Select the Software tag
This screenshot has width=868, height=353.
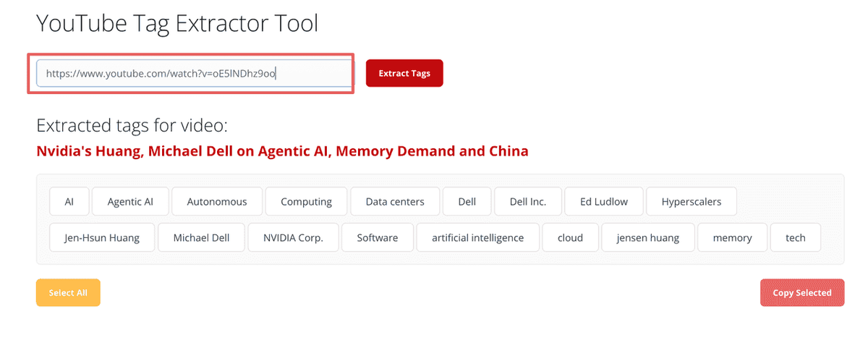tap(378, 237)
